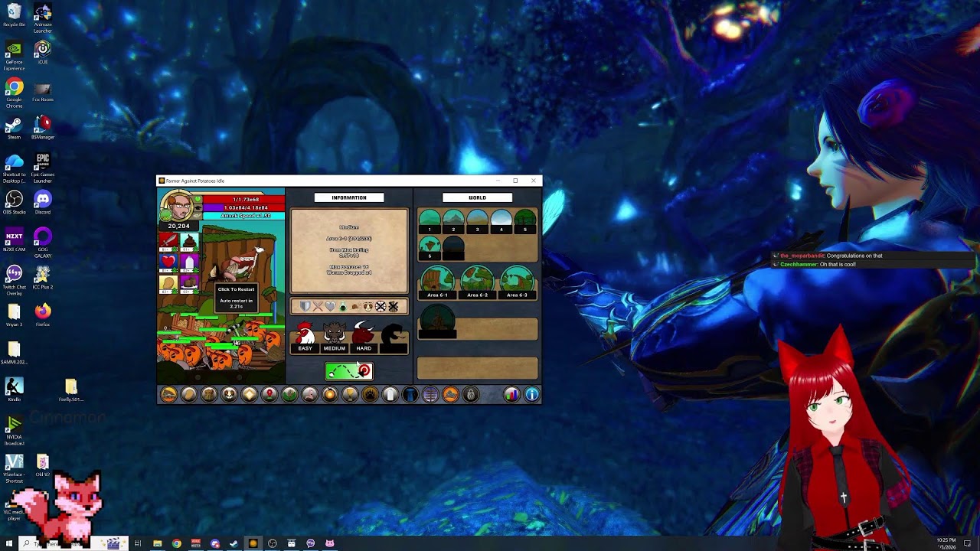Open the diamond menu in bottom bar
This screenshot has height=551, width=980.
249,395
